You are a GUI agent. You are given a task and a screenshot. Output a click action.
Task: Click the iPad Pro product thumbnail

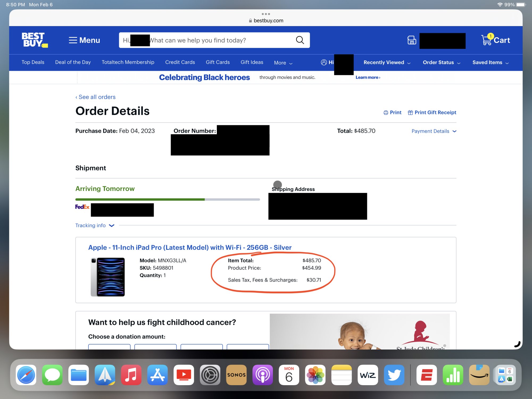(x=108, y=277)
